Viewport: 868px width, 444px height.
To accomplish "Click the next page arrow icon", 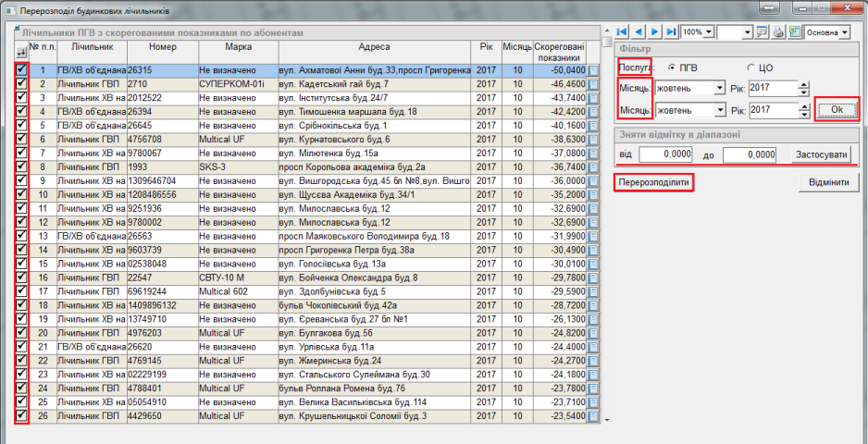I will (654, 32).
